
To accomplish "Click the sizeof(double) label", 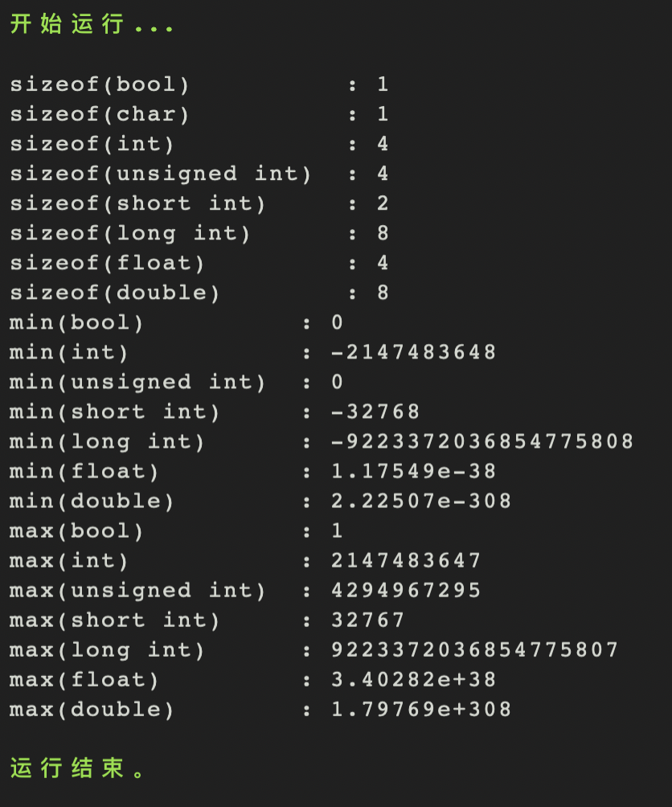I will (115, 293).
